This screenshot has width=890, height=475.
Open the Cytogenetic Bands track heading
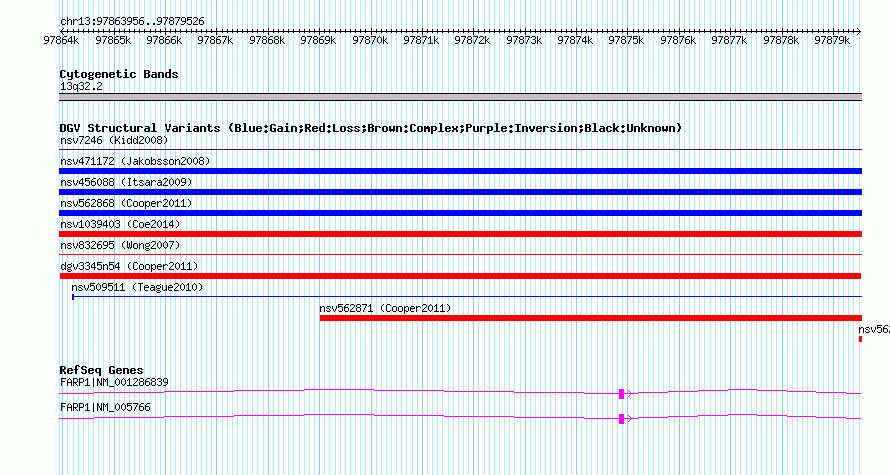tap(119, 74)
